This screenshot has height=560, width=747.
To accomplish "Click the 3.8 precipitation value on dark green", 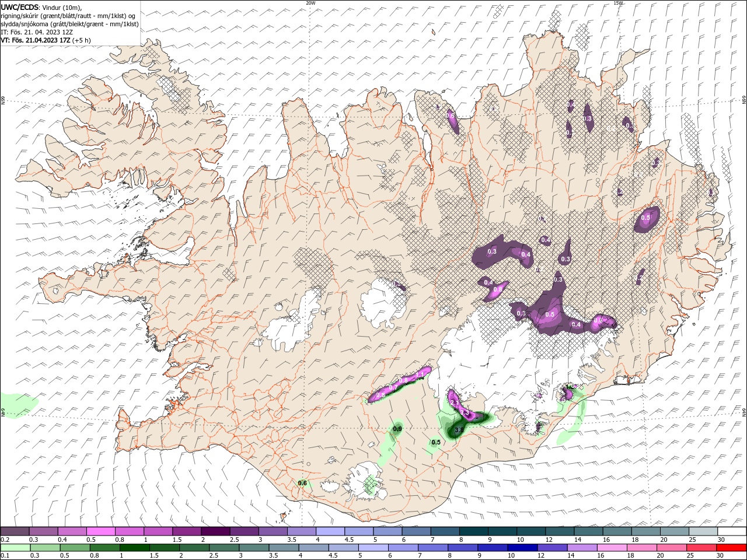I will 459,430.
